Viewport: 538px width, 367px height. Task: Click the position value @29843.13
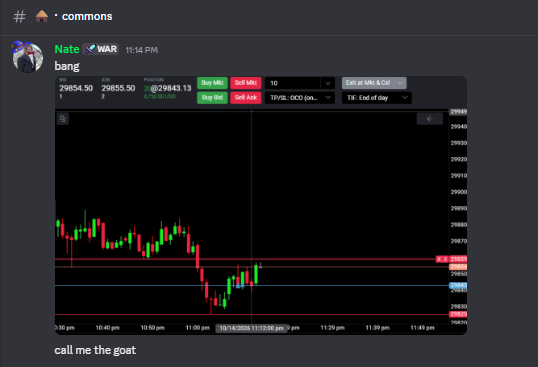pyautogui.click(x=167, y=88)
